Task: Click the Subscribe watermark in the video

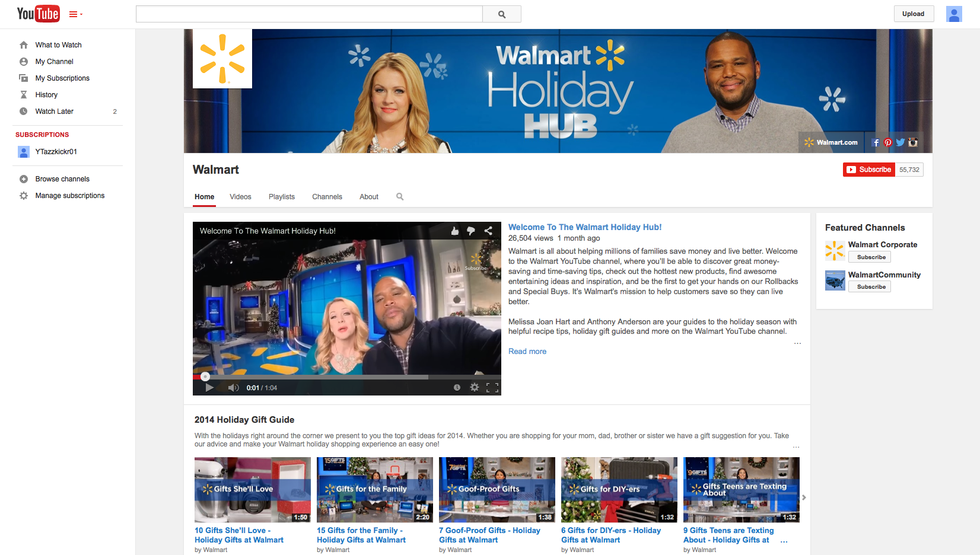Action: [476, 262]
